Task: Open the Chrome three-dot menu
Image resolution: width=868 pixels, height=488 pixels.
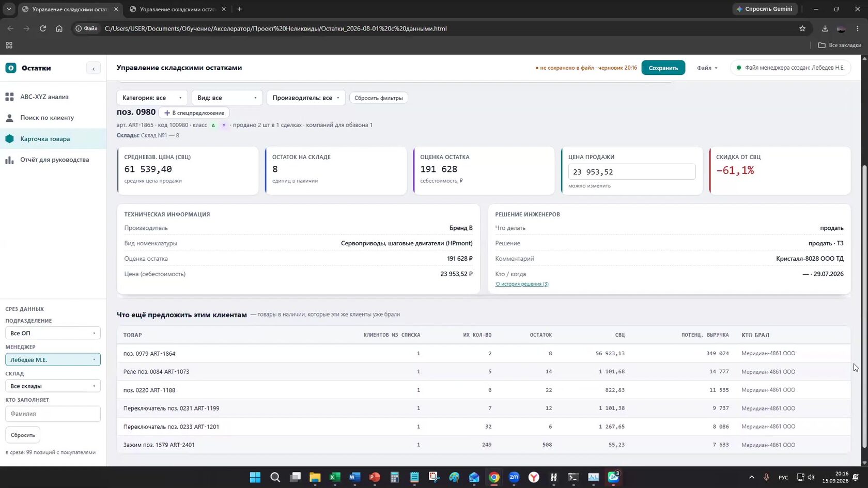Action: 858,28
